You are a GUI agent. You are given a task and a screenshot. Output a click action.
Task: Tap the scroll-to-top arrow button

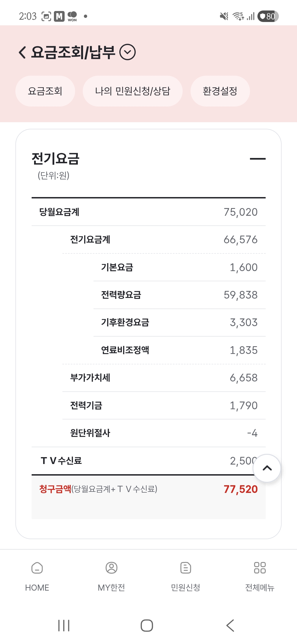pos(267,468)
